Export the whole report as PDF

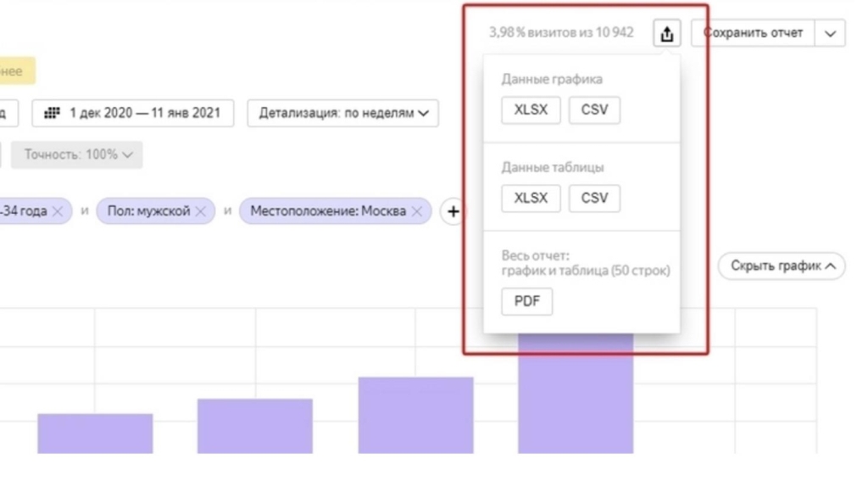[526, 301]
